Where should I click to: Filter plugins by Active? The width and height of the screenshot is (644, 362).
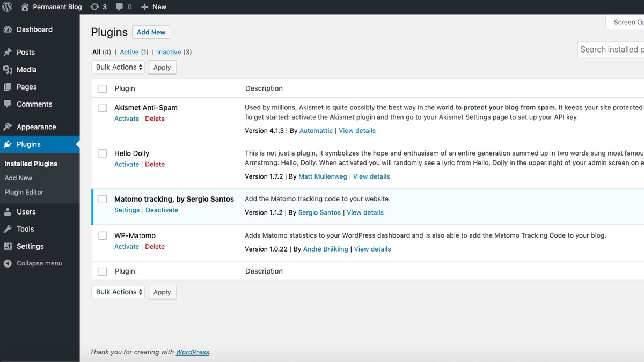(129, 52)
